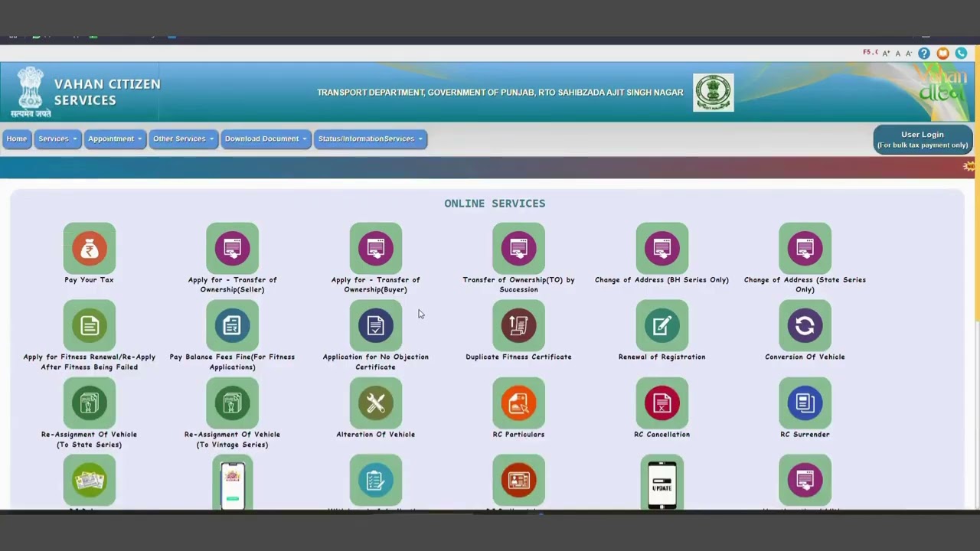980x551 pixels.
Task: Expand the Download Document dropdown menu
Action: [266, 139]
